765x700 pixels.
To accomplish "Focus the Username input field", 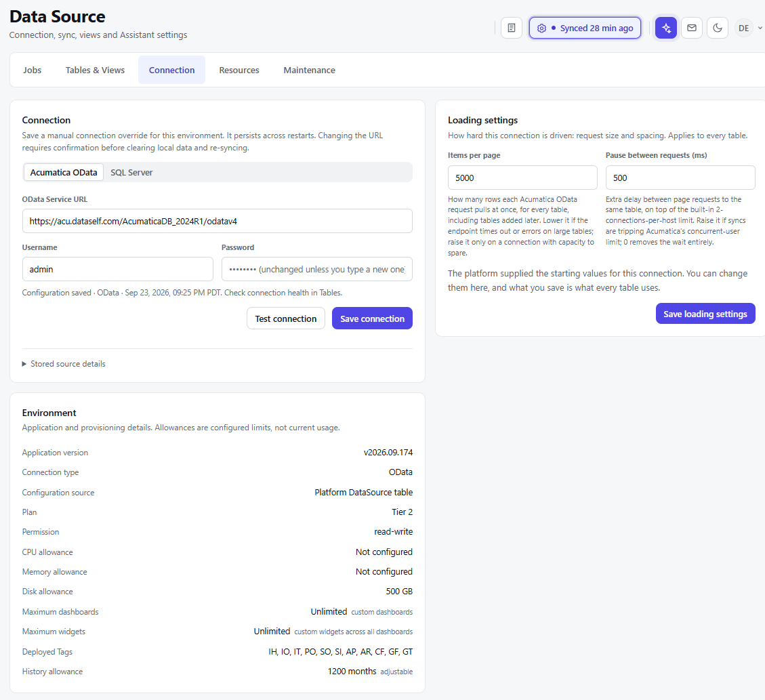I will coord(118,269).
